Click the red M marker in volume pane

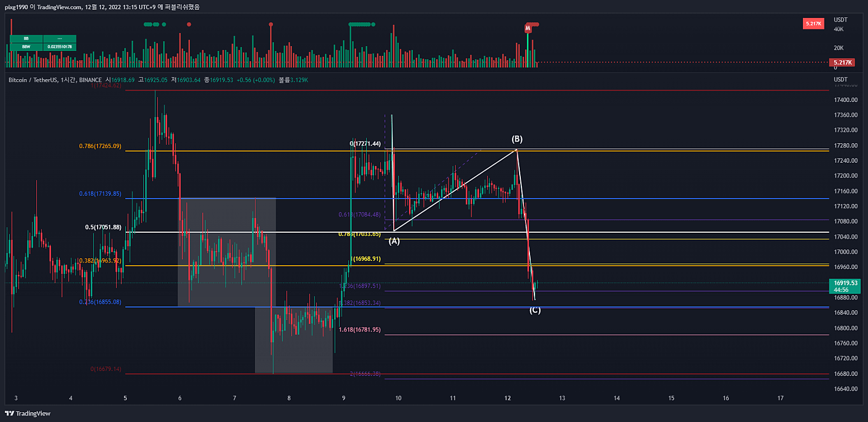pyautogui.click(x=528, y=28)
